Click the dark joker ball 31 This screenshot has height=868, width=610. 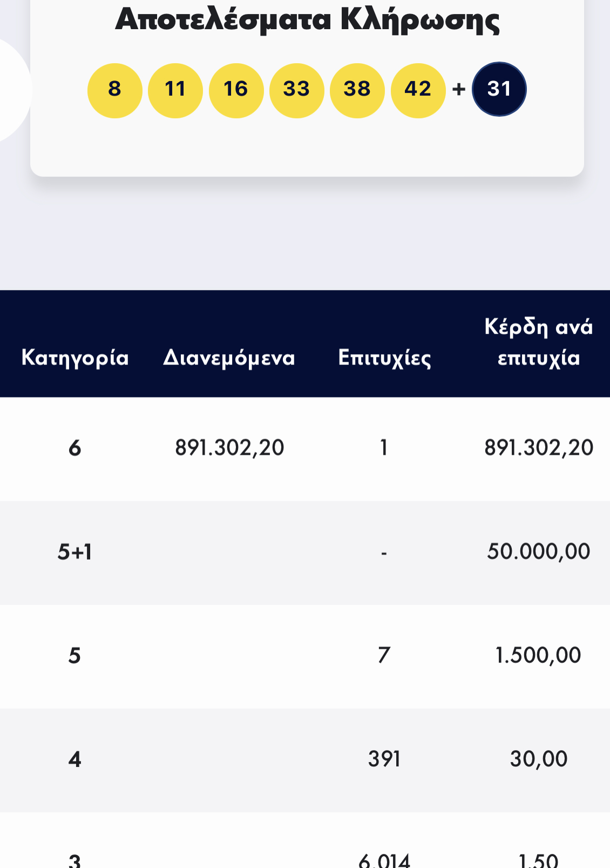pos(499,89)
